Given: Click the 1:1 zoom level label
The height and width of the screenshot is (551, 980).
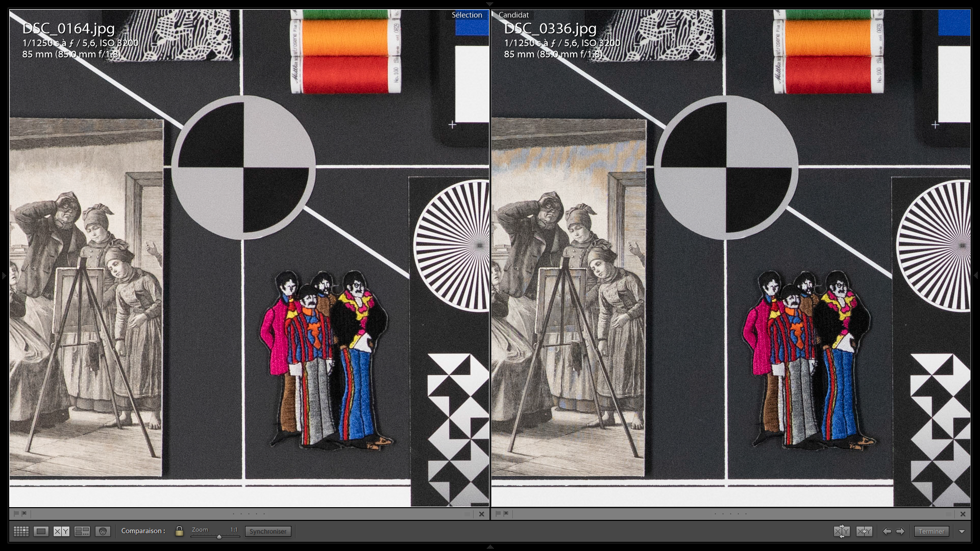Looking at the screenshot, I should tap(234, 530).
